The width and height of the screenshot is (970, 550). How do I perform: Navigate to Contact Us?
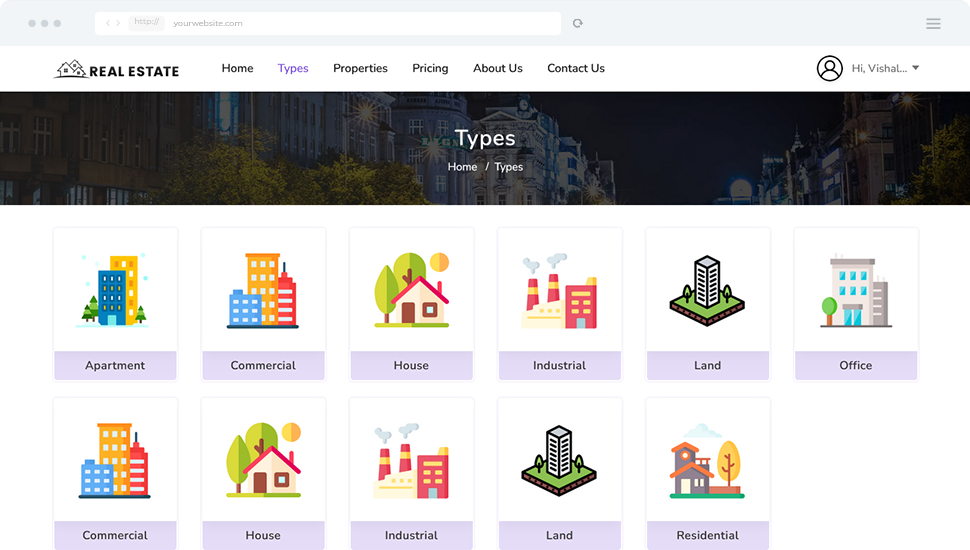click(576, 68)
